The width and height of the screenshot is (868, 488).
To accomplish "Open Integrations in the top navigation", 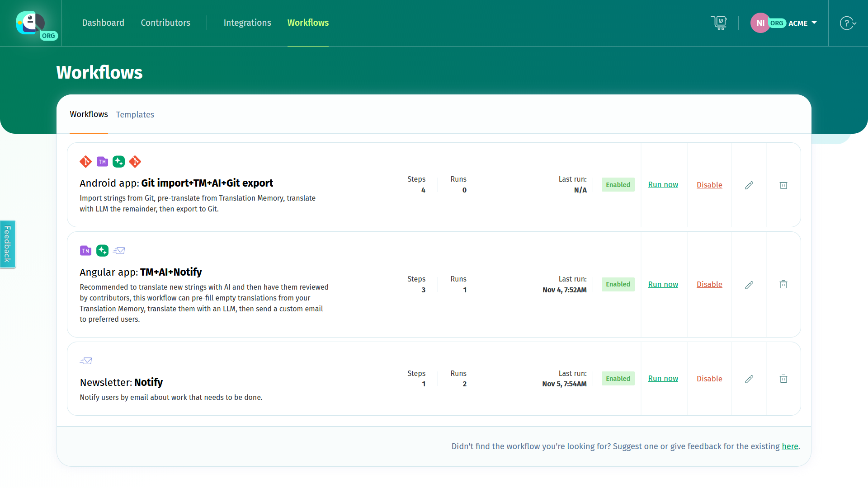I will (247, 23).
